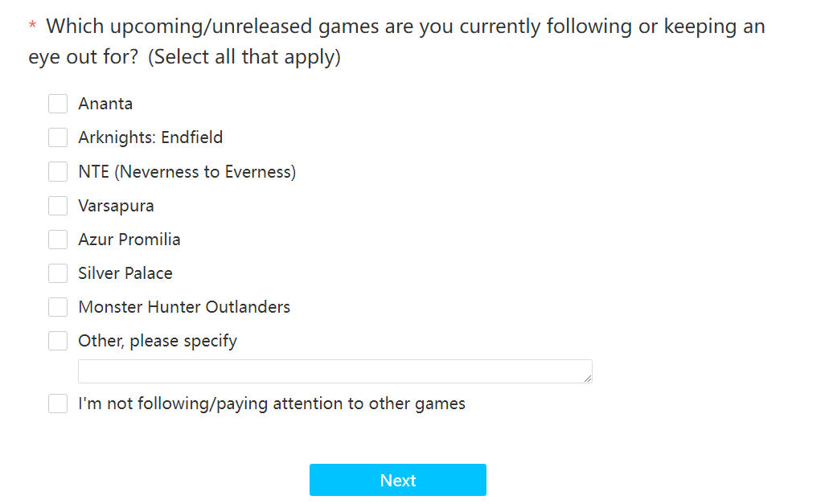Toggle the 'Other, please specify' checkbox
The height and width of the screenshot is (504, 825).
click(58, 341)
